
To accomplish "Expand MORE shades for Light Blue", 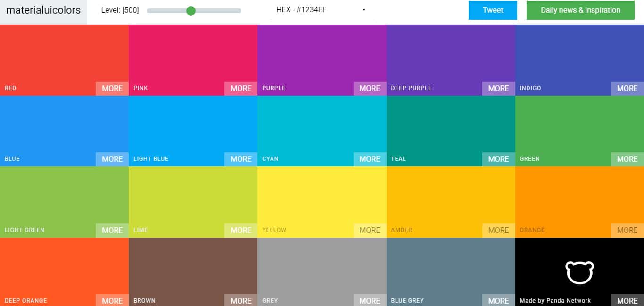I will 241,159.
